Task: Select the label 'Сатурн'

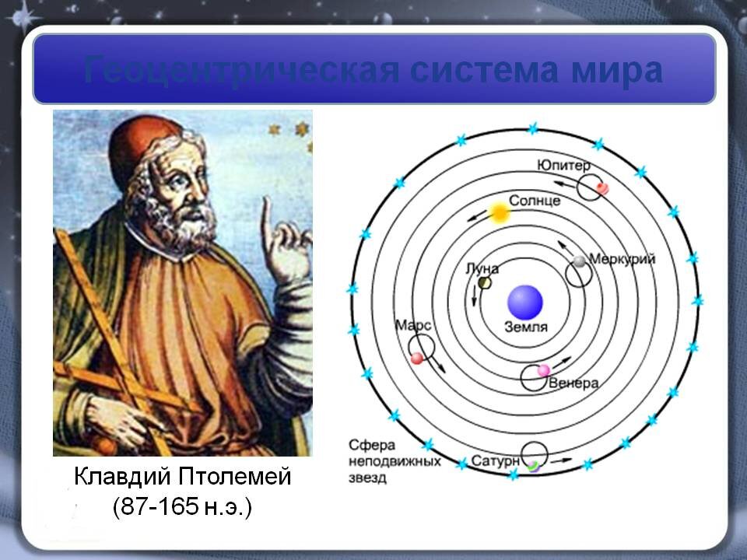Action: [x=495, y=461]
